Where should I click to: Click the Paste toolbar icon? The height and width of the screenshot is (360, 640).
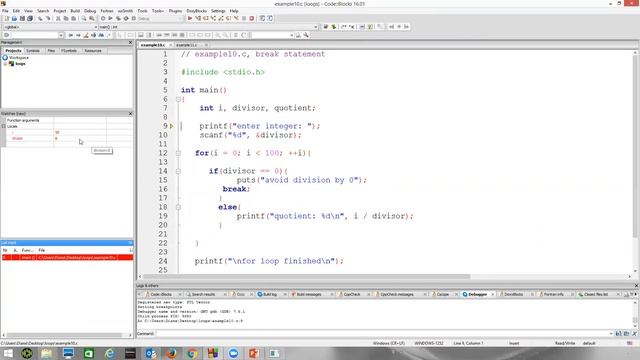[73, 18]
